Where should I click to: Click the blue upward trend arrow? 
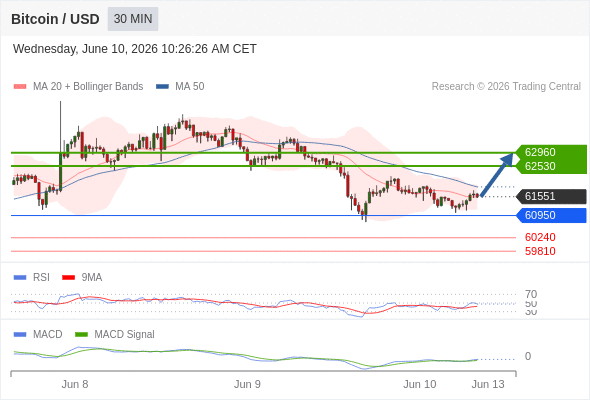point(497,174)
